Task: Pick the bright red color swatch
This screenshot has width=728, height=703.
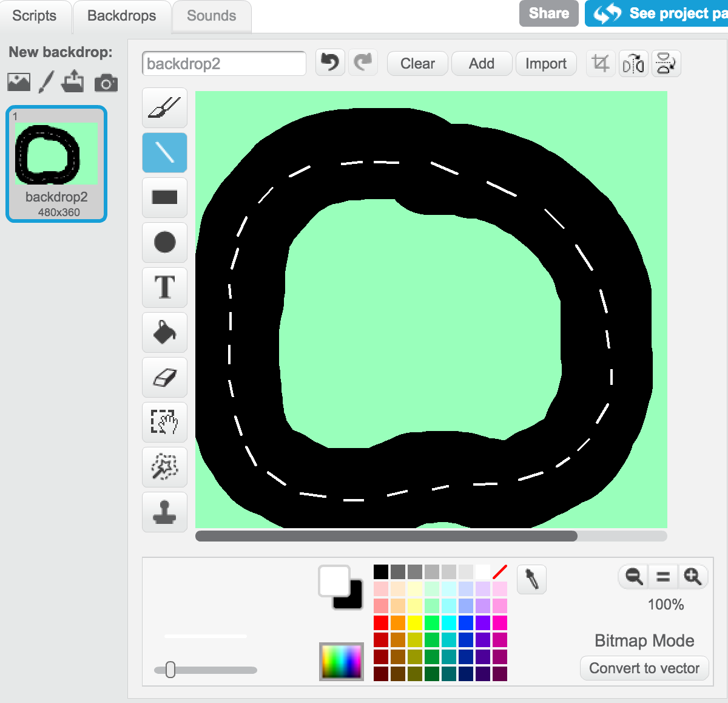Action: coord(381,623)
